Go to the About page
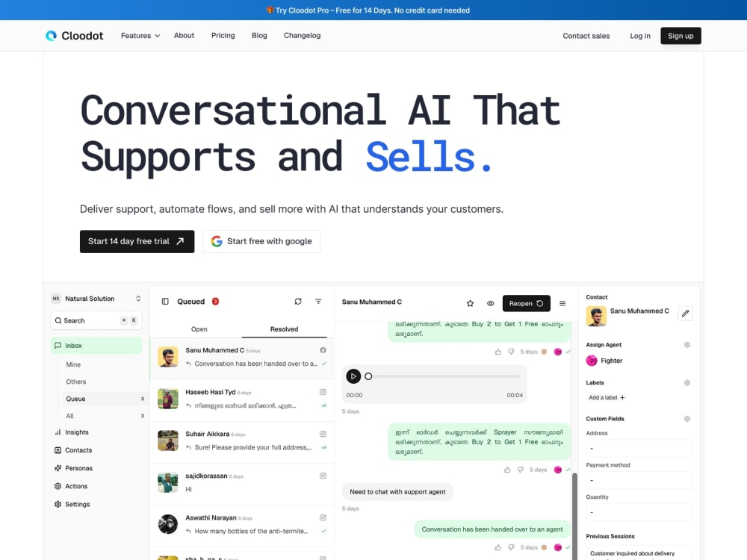The image size is (747, 560). coord(184,35)
